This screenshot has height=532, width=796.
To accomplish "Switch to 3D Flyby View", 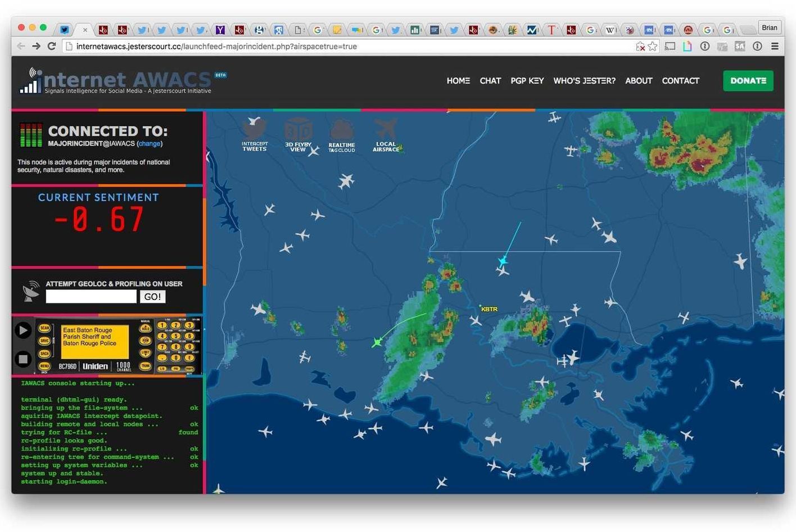I will click(x=298, y=135).
